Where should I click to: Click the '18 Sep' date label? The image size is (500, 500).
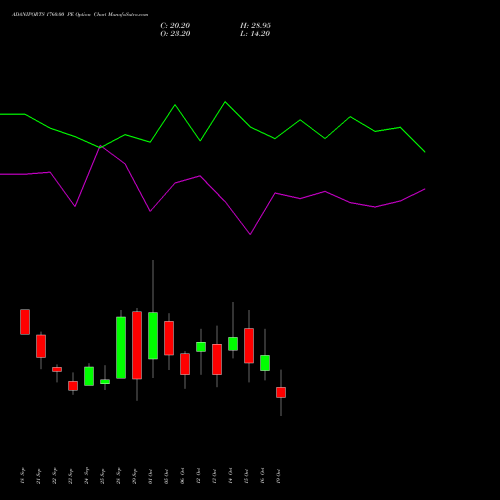(x=22, y=476)
